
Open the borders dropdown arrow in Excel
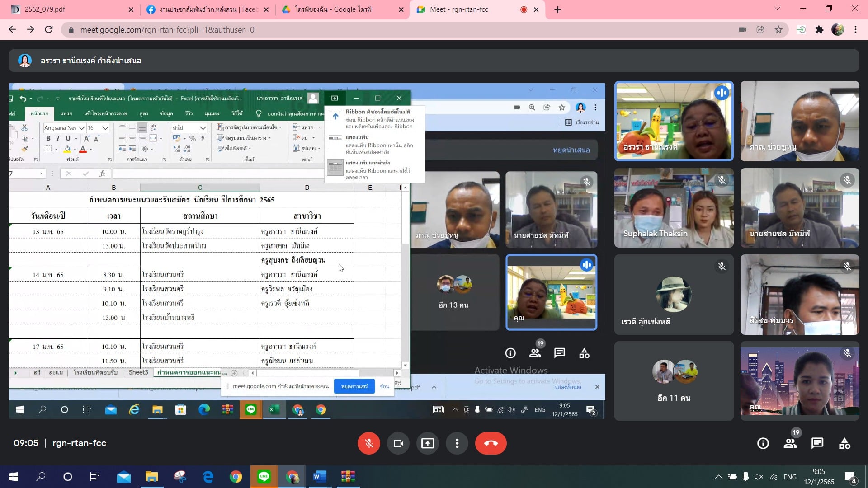coord(56,149)
